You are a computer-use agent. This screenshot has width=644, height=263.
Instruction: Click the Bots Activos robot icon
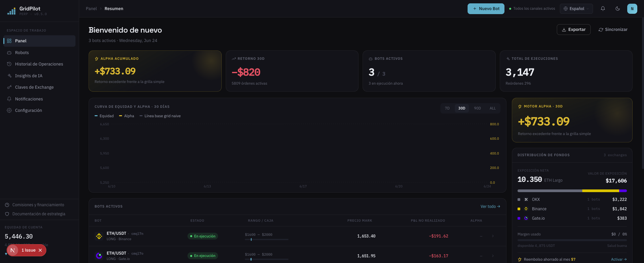coord(371,59)
